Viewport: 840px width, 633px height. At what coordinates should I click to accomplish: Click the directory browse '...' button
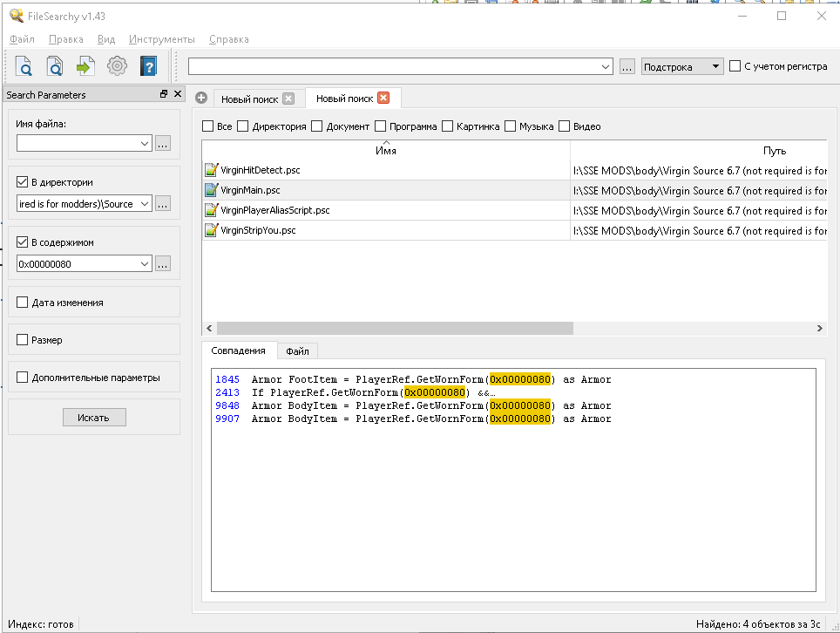[163, 204]
